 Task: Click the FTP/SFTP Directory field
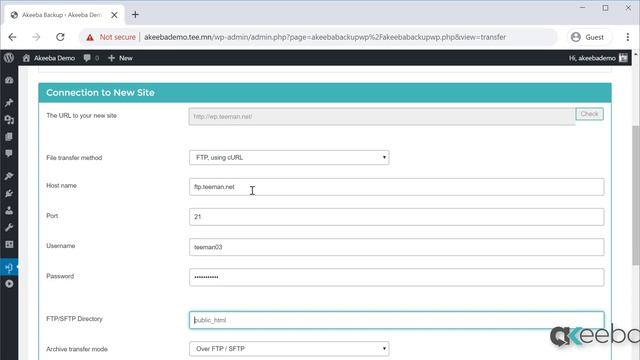coord(396,320)
